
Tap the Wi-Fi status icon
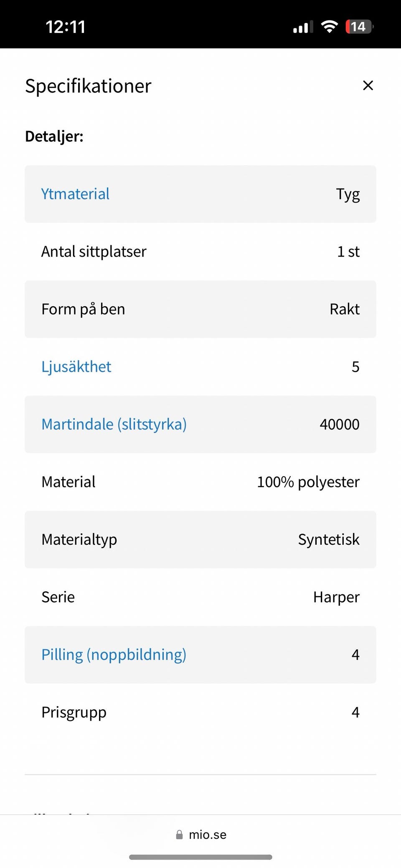coord(329,27)
